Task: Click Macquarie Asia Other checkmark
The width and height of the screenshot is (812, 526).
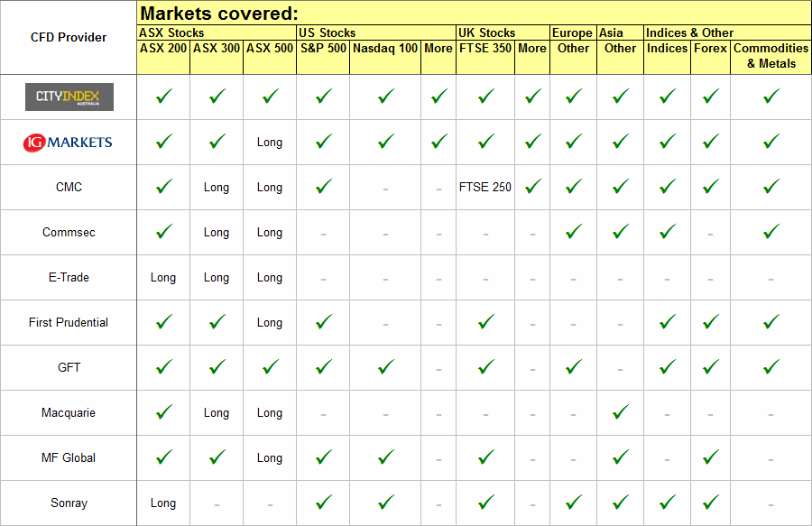Action: coord(621,412)
